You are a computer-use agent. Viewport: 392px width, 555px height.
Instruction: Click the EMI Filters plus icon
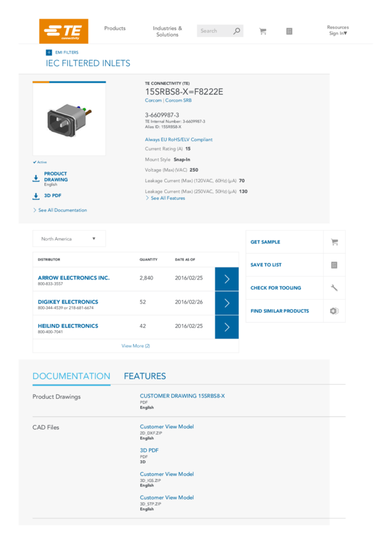(x=49, y=52)
